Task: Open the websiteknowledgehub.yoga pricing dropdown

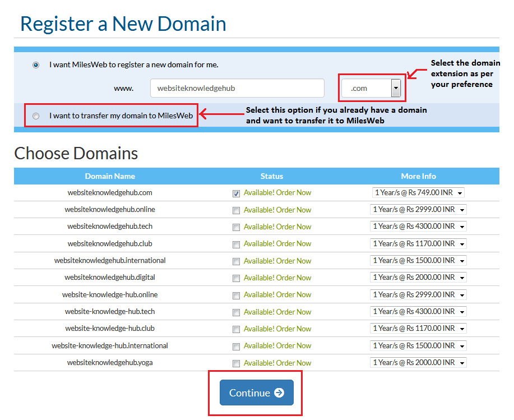Action: [x=418, y=362]
